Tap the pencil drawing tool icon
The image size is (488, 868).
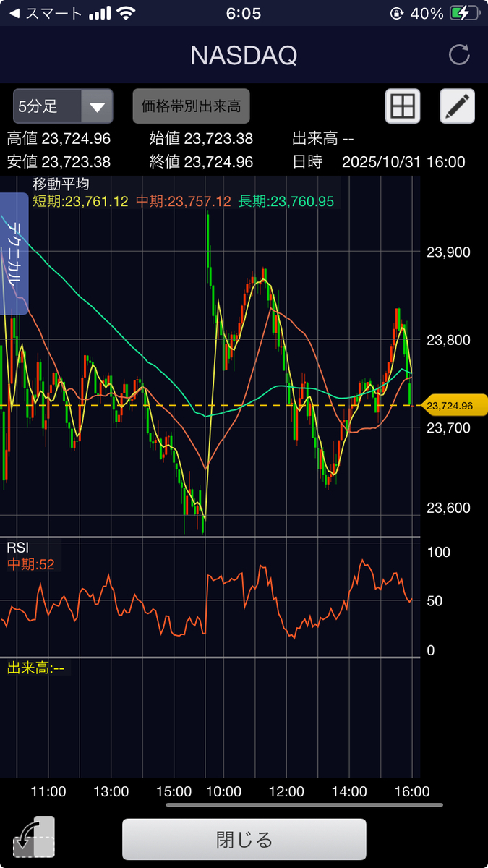tap(458, 107)
